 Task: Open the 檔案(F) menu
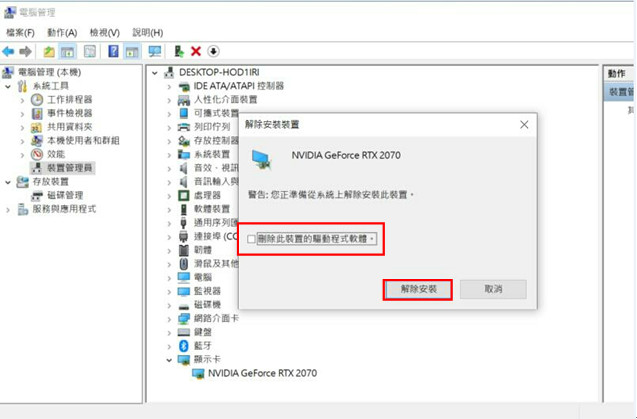[20, 33]
